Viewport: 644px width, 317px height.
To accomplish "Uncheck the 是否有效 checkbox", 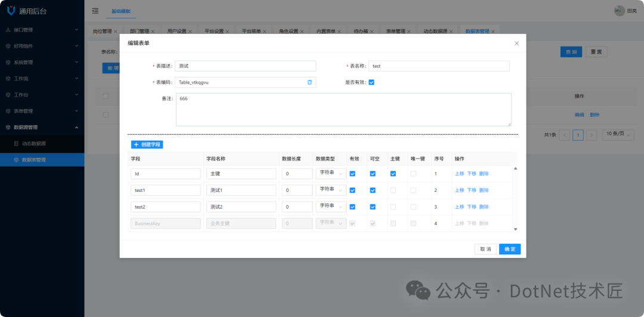I will 371,82.
